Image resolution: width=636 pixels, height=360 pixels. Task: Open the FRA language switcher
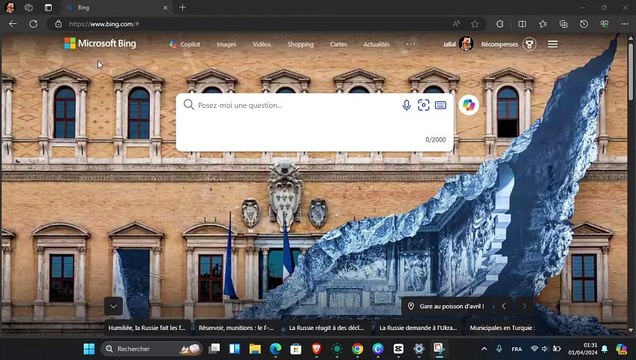pyautogui.click(x=517, y=349)
